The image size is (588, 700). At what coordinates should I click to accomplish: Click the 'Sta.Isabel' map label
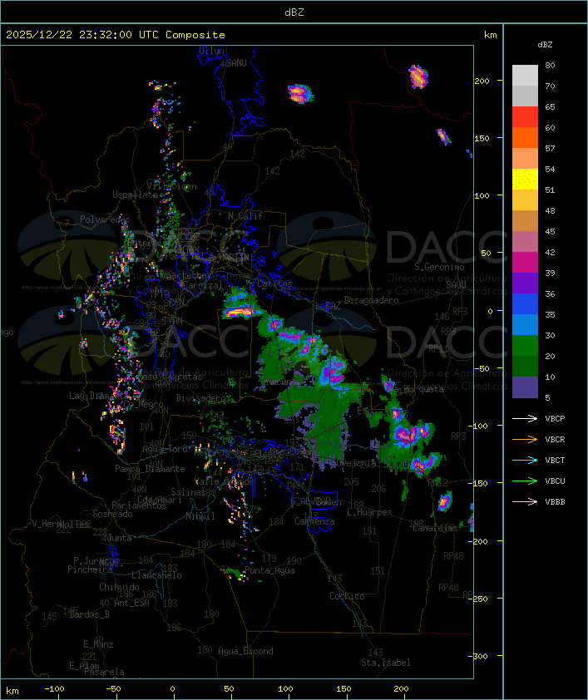tap(386, 663)
